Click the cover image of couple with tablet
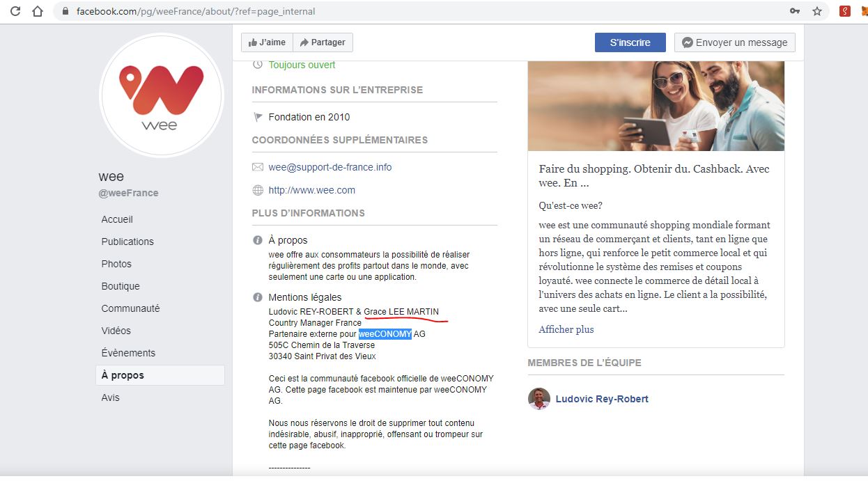868x481 pixels. click(x=656, y=106)
